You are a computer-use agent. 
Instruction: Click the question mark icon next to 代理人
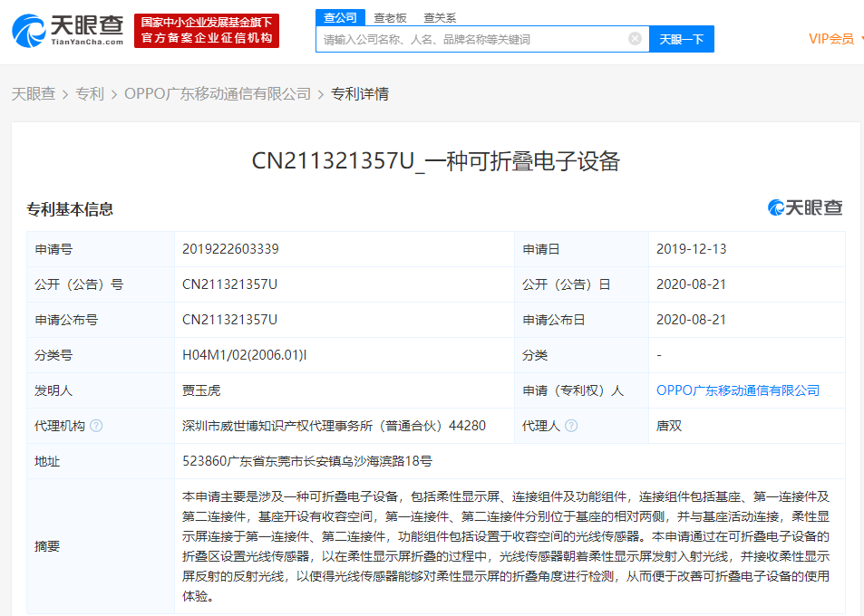pos(571,426)
